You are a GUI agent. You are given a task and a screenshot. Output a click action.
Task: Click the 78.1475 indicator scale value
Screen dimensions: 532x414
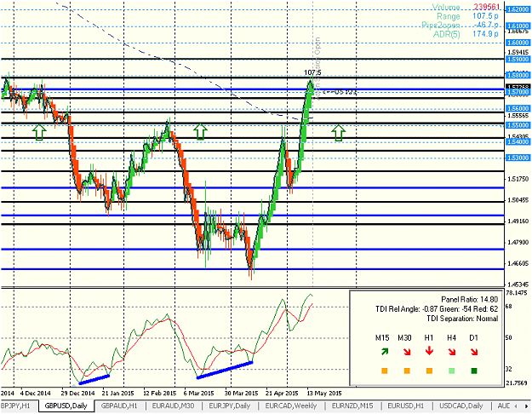[518, 293]
